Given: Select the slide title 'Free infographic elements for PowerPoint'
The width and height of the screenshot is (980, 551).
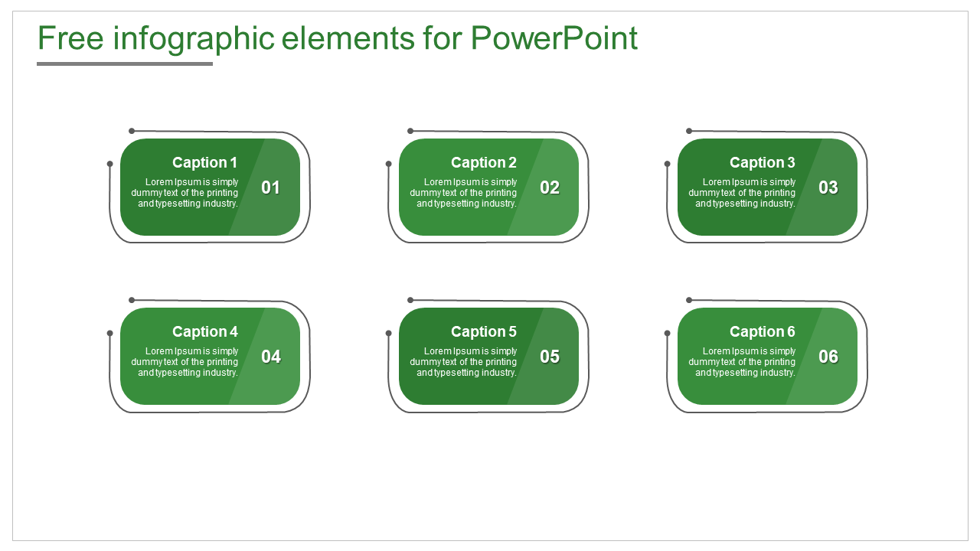Looking at the screenshot, I should coord(338,39).
